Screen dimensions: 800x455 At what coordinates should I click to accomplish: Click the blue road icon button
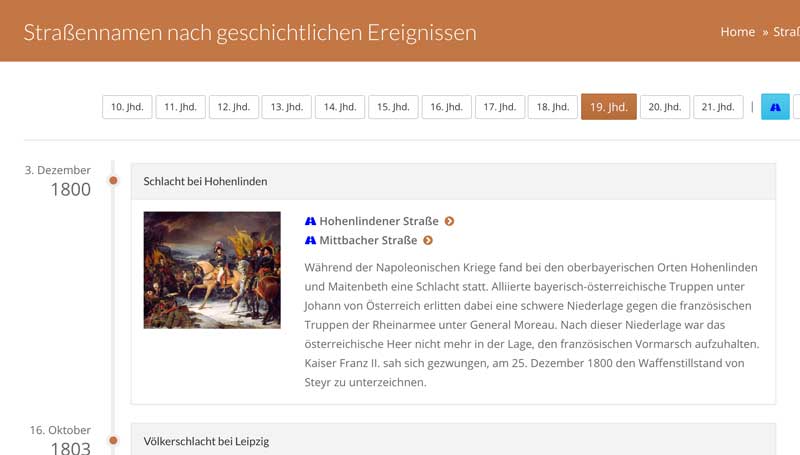[x=774, y=107]
